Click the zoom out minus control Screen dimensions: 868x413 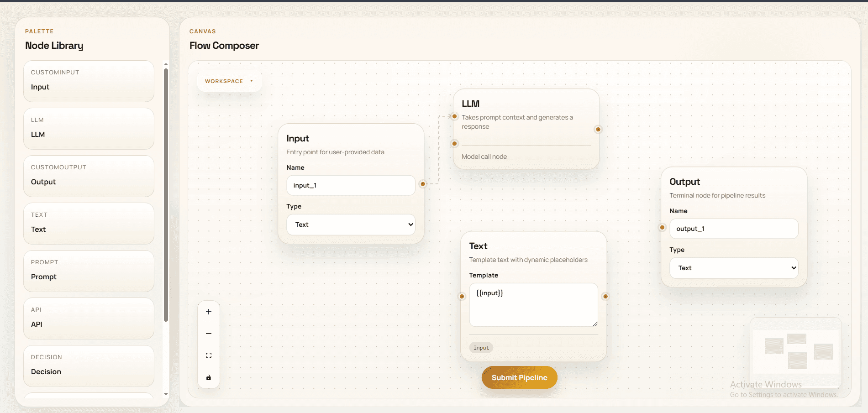(209, 334)
